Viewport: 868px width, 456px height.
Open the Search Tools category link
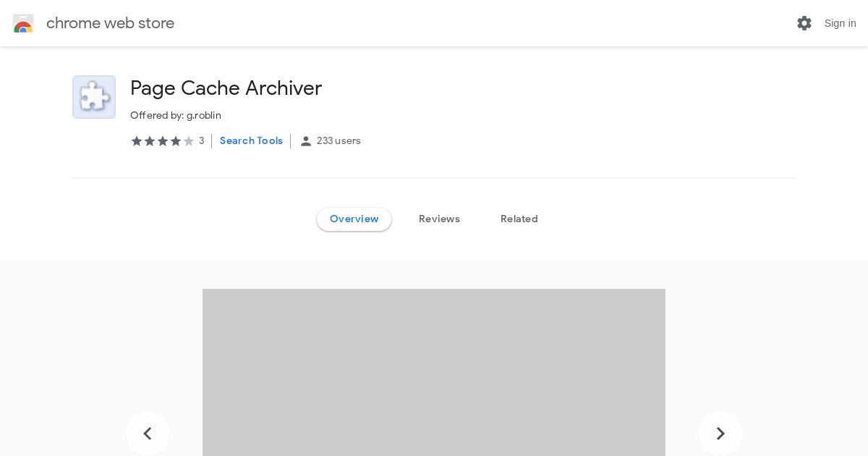(x=251, y=141)
